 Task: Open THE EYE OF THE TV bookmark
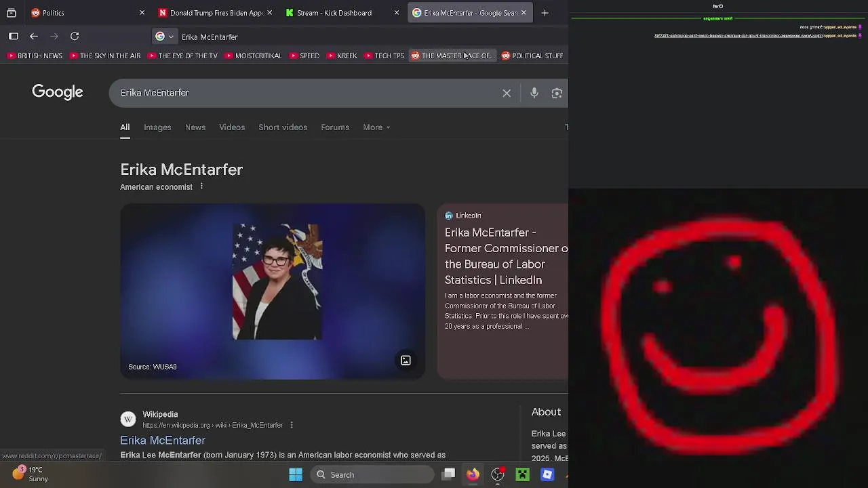pos(183,56)
